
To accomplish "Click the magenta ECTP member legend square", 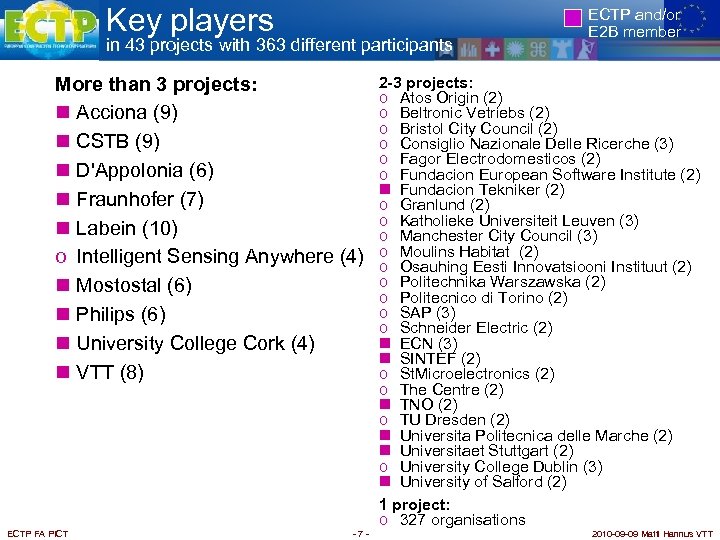I will pos(573,18).
